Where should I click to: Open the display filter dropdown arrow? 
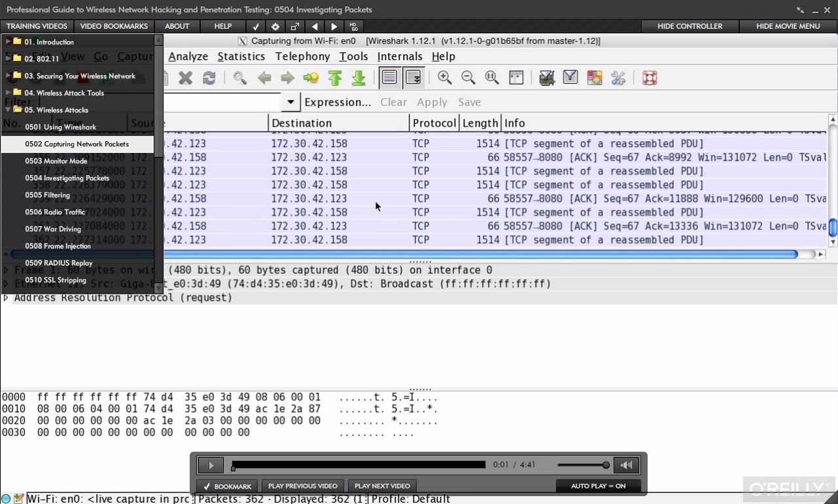(x=290, y=103)
